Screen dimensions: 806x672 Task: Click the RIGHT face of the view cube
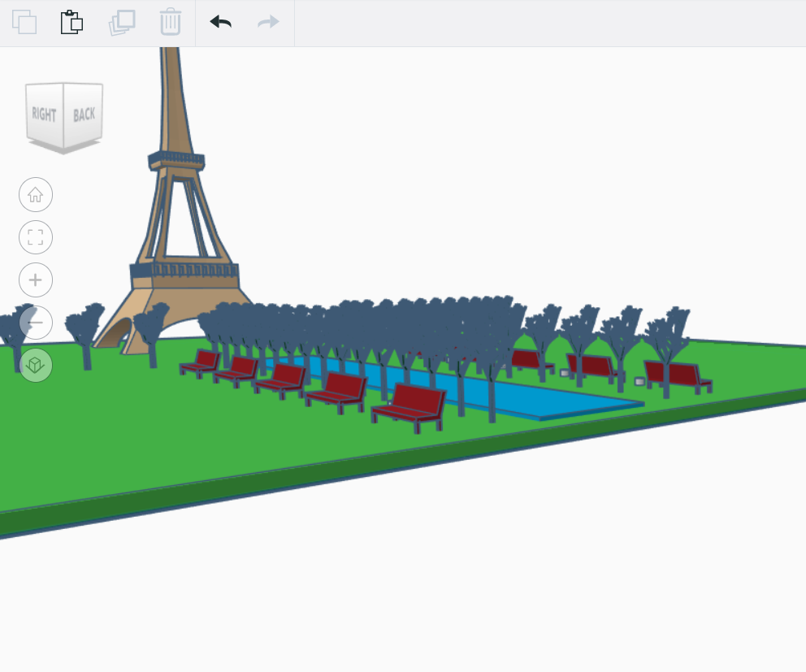pos(45,115)
